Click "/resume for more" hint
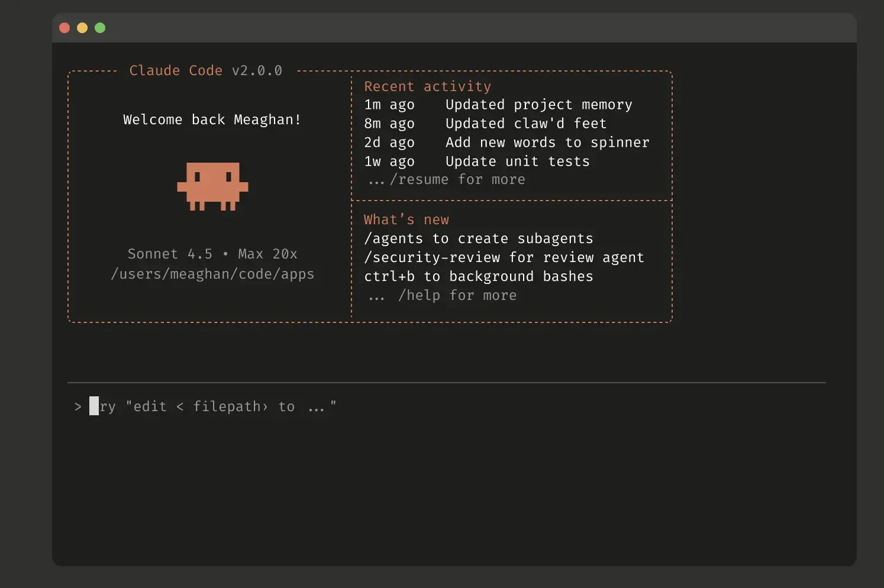This screenshot has height=588, width=884. pyautogui.click(x=456, y=180)
